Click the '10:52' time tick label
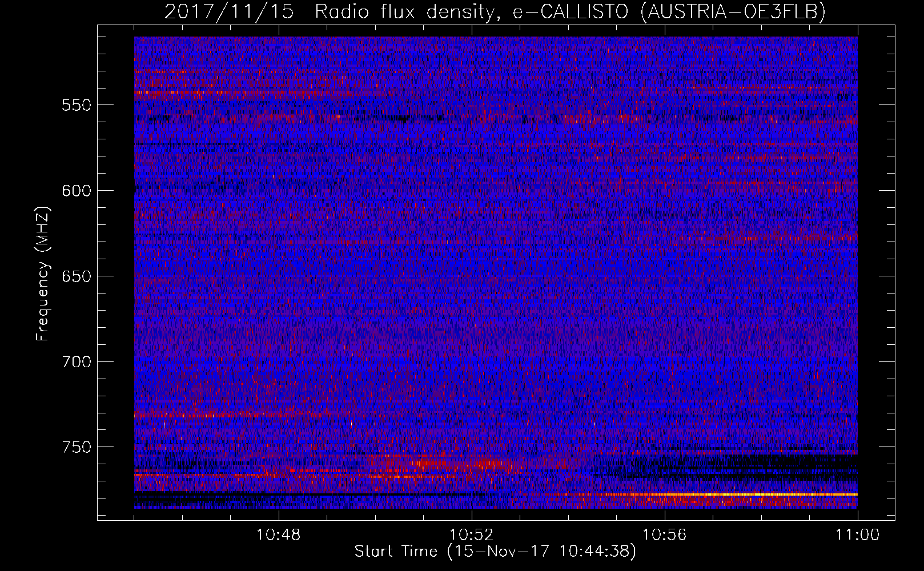 (472, 535)
